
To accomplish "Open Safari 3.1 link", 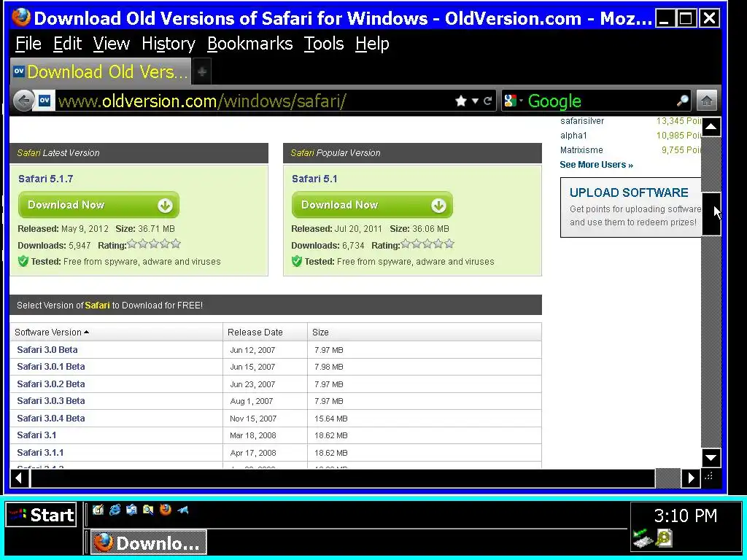I will pos(36,435).
